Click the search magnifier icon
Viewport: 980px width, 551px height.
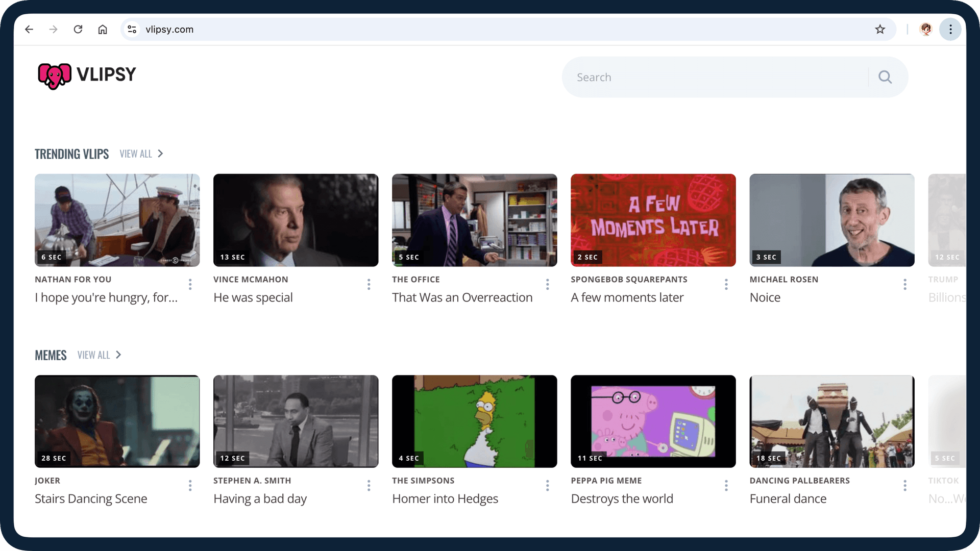tap(885, 77)
